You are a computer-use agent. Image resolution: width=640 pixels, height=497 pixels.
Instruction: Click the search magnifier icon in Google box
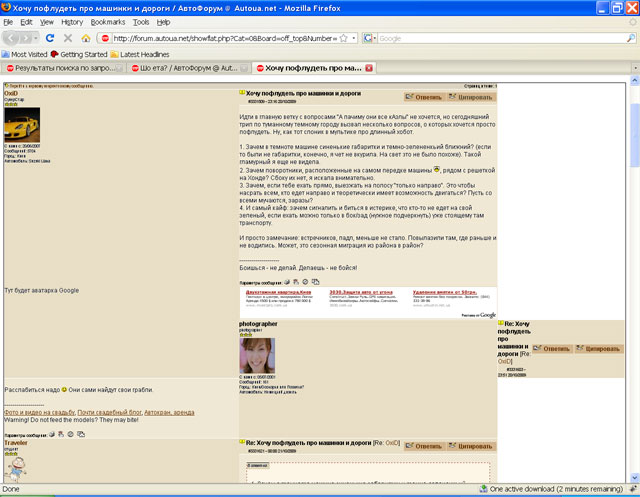pyautogui.click(x=631, y=38)
